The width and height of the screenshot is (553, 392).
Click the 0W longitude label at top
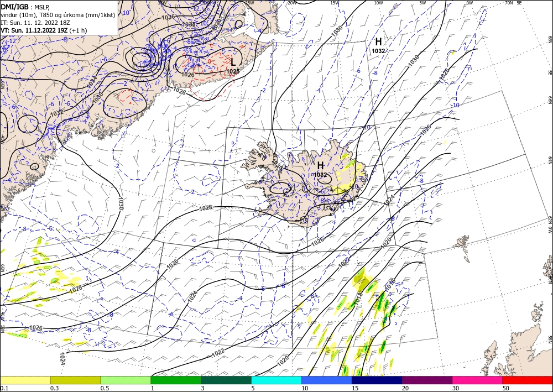469,3
